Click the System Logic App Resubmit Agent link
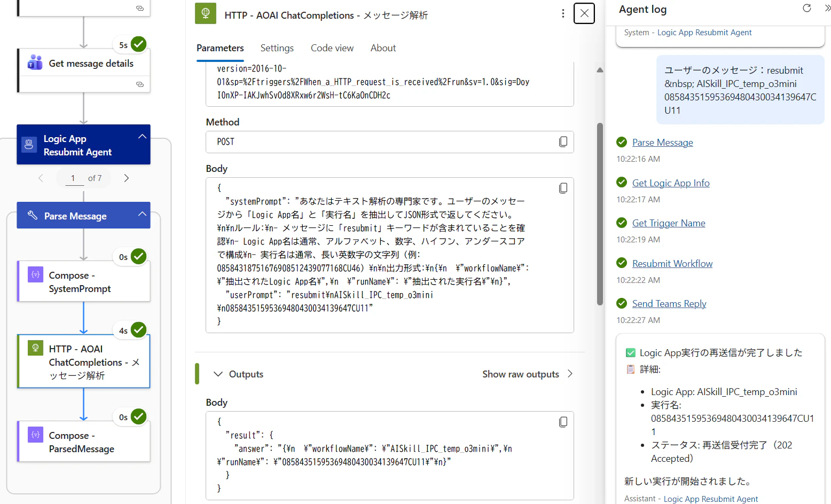This screenshot has width=831, height=504. point(704,33)
